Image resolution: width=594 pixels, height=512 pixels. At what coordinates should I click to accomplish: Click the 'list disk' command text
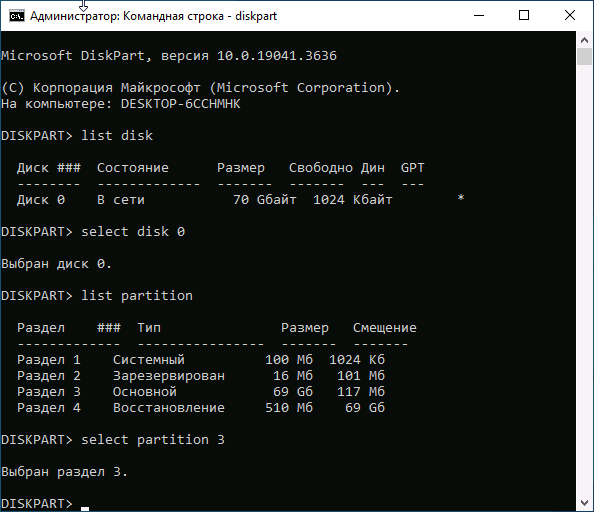(117, 136)
